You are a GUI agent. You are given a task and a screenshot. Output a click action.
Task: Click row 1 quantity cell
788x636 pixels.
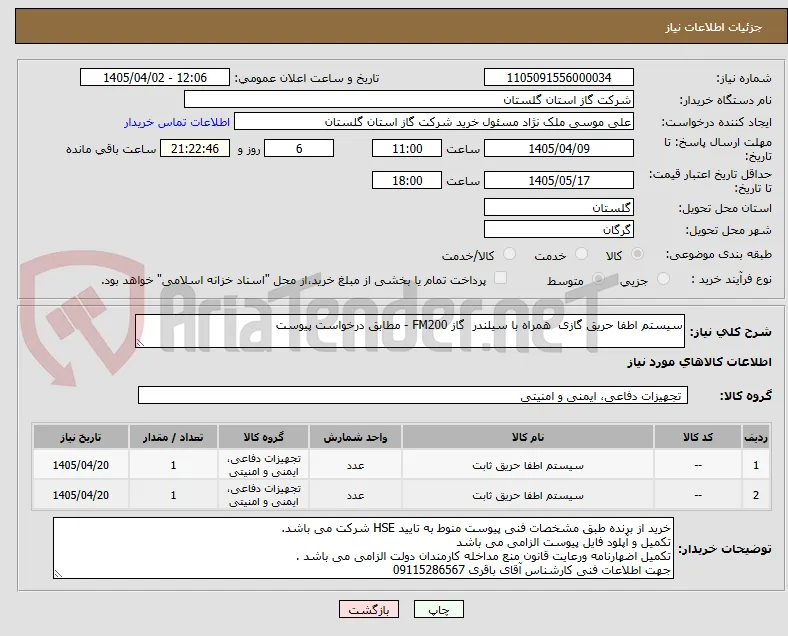tap(173, 465)
